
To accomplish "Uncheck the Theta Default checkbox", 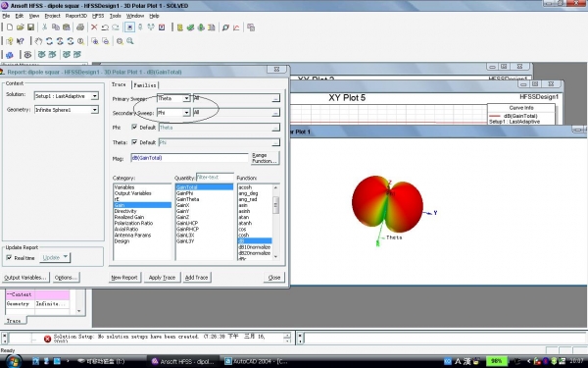I will pyautogui.click(x=134, y=142).
